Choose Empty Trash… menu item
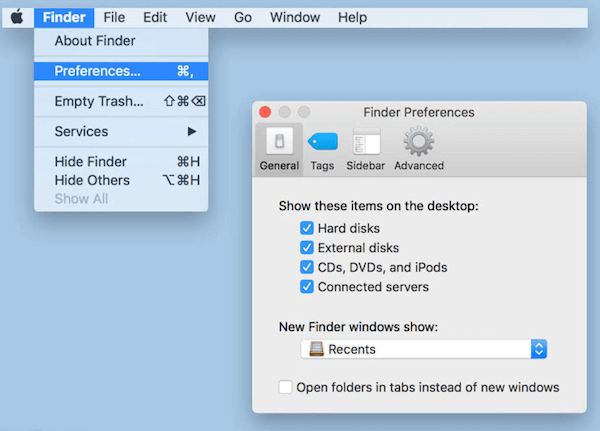The width and height of the screenshot is (600, 431). tap(121, 101)
